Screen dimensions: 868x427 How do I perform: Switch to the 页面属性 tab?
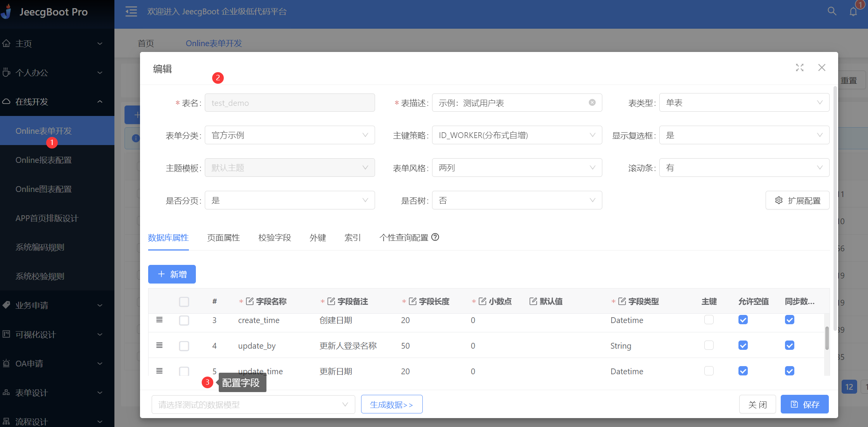[x=223, y=238]
